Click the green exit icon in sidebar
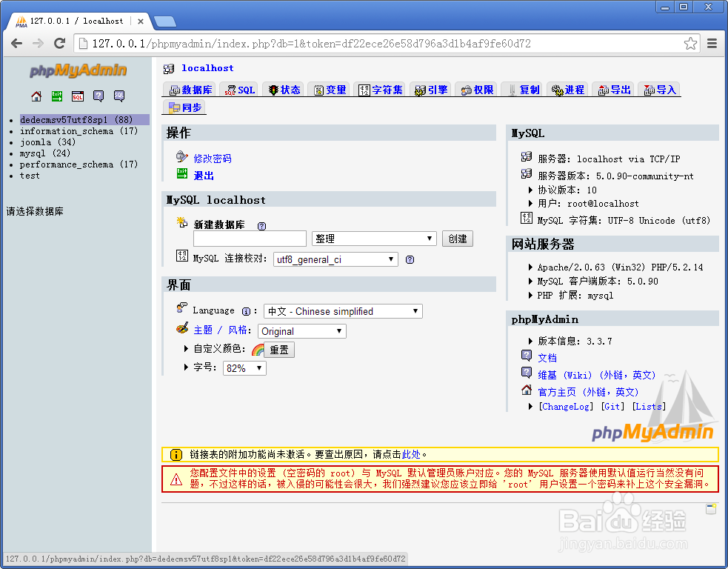Image resolution: width=728 pixels, height=569 pixels. 56,96
